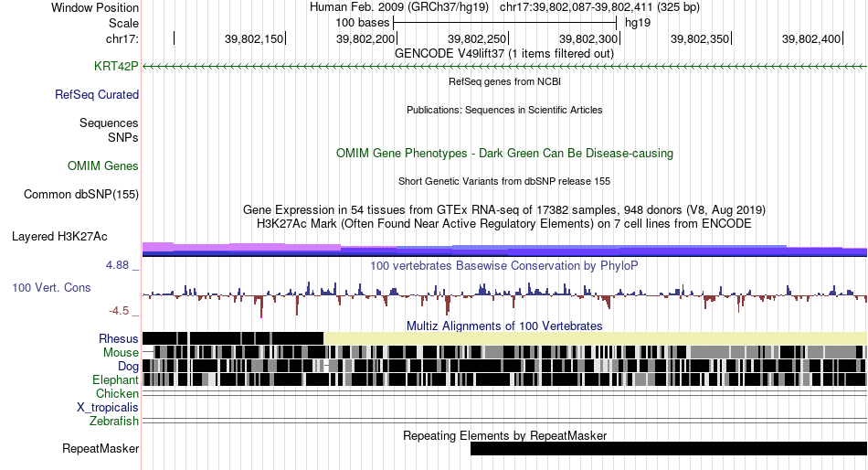Click the chr17:39,802,087-39,802,411 coordinates text

599,7
